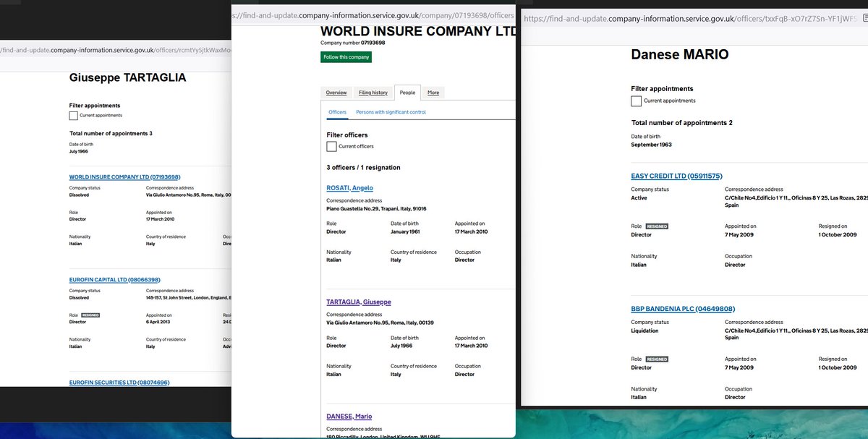This screenshot has width=868, height=439.
Task: Click Resigned badge under BBP BANDENIA PLC
Action: point(657,359)
